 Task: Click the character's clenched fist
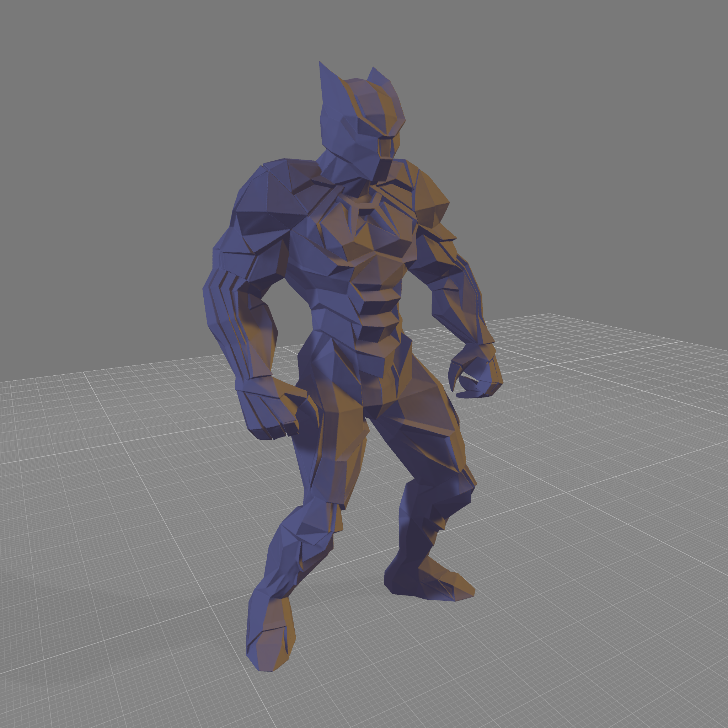pyautogui.click(x=277, y=409)
